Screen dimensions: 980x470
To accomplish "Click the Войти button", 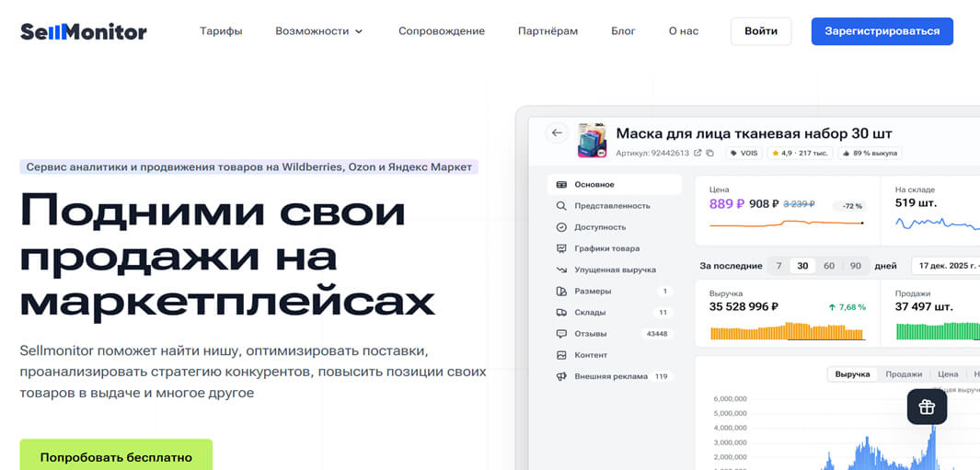I will [x=761, y=31].
